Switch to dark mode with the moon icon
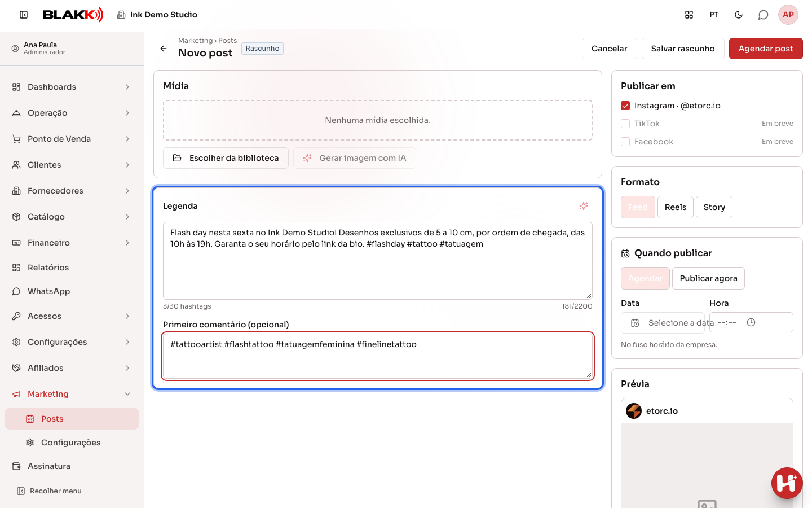Screen dimensions: 812x508 point(739,15)
